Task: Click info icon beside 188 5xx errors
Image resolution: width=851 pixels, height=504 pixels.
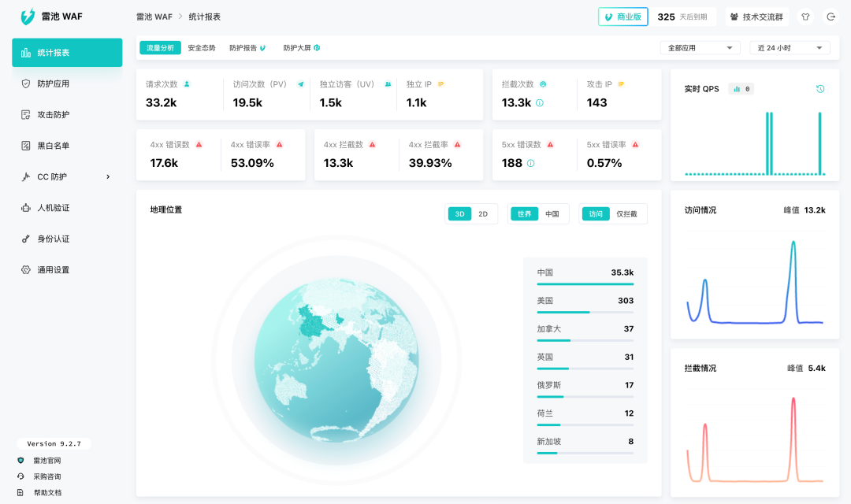Action: (530, 163)
